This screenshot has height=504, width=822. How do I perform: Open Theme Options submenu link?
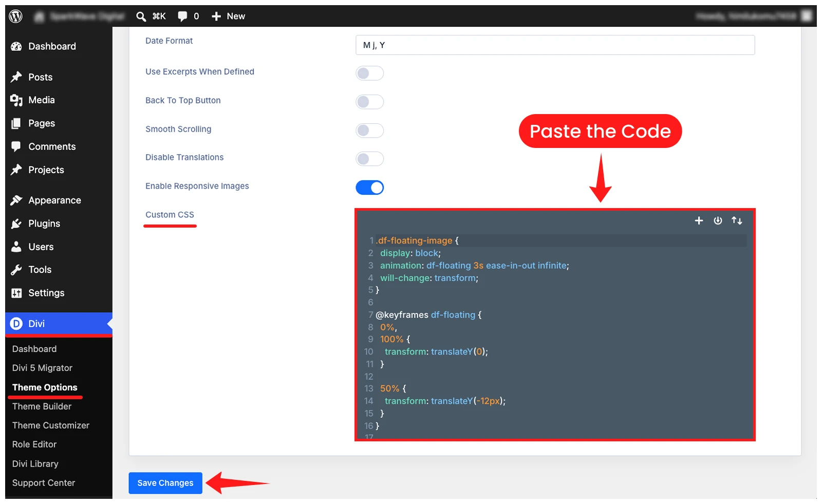(x=45, y=387)
